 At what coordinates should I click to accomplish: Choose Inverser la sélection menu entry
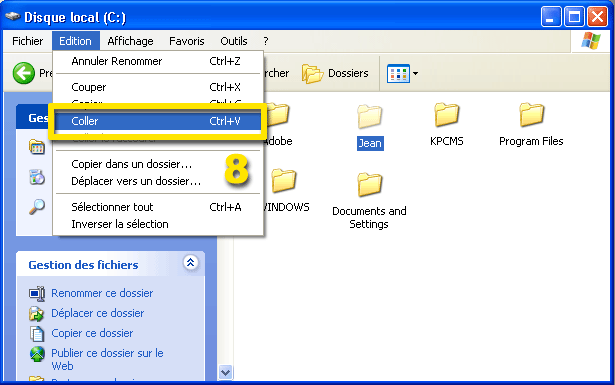(158, 224)
